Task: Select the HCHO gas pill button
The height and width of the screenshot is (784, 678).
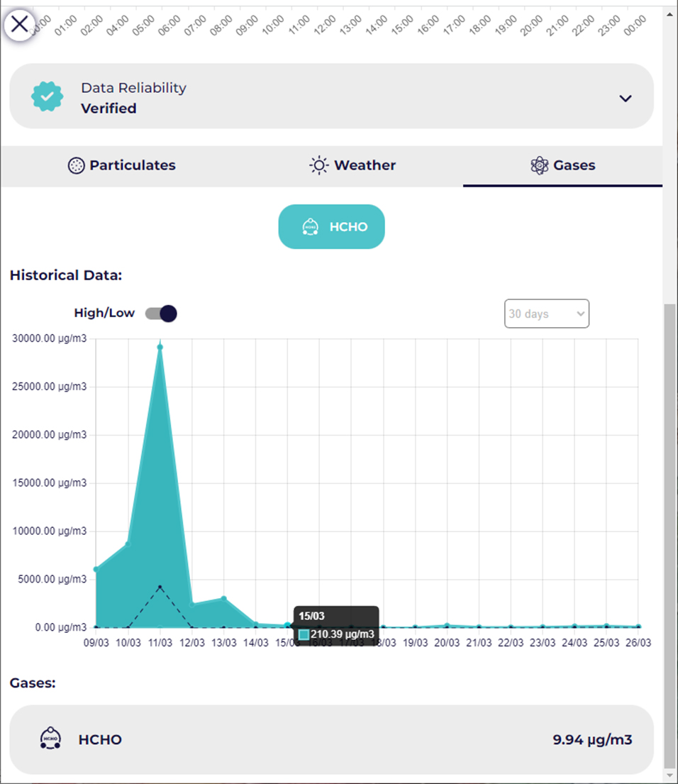Action: click(x=331, y=227)
